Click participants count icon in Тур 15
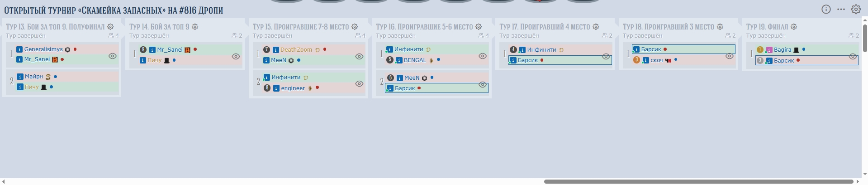The width and height of the screenshot is (868, 185). click(x=358, y=35)
